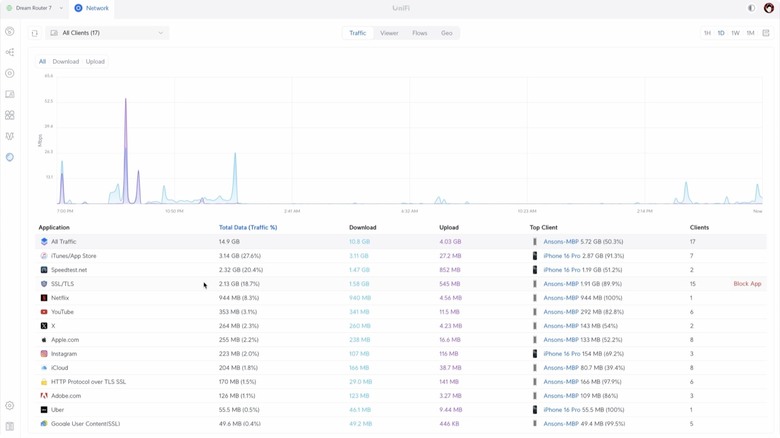
Task: Select the Upload chart filter
Action: coord(95,62)
